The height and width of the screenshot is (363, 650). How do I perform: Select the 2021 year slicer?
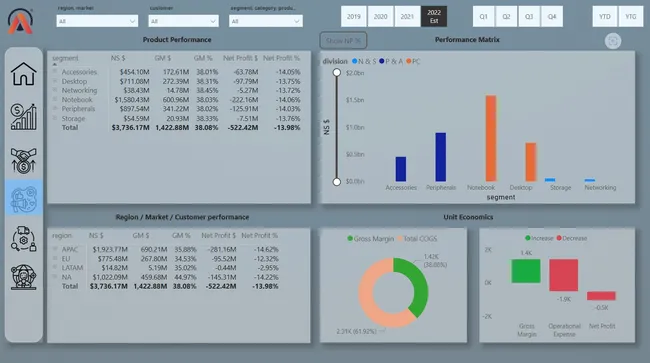407,17
